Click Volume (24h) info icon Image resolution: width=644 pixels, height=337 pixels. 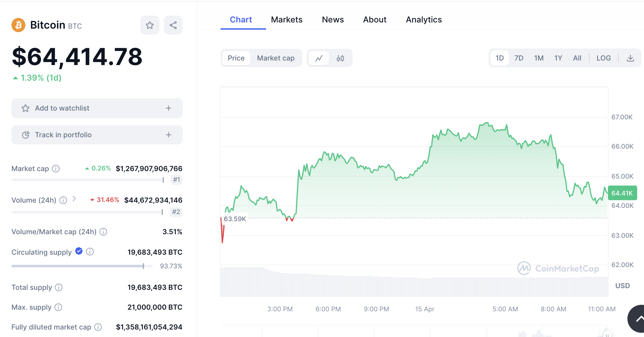[63, 200]
